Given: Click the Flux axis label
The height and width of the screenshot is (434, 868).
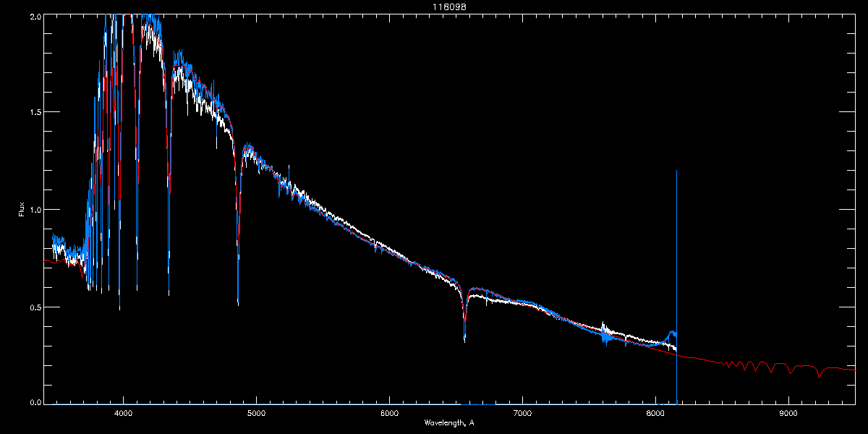Looking at the screenshot, I should pyautogui.click(x=21, y=210).
